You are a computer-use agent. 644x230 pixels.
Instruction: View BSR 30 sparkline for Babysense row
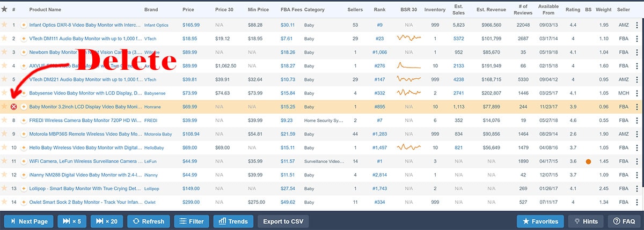[x=409, y=93]
